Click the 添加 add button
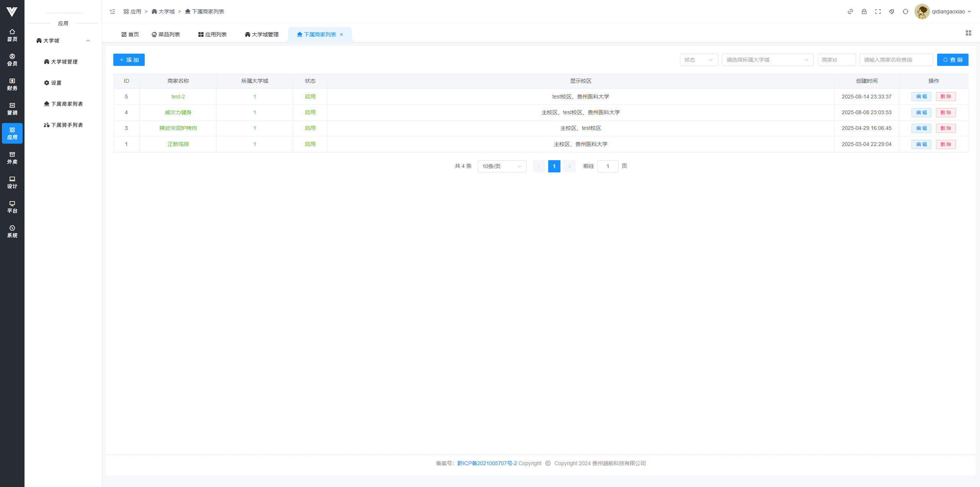The width and height of the screenshot is (980, 487). pos(129,60)
